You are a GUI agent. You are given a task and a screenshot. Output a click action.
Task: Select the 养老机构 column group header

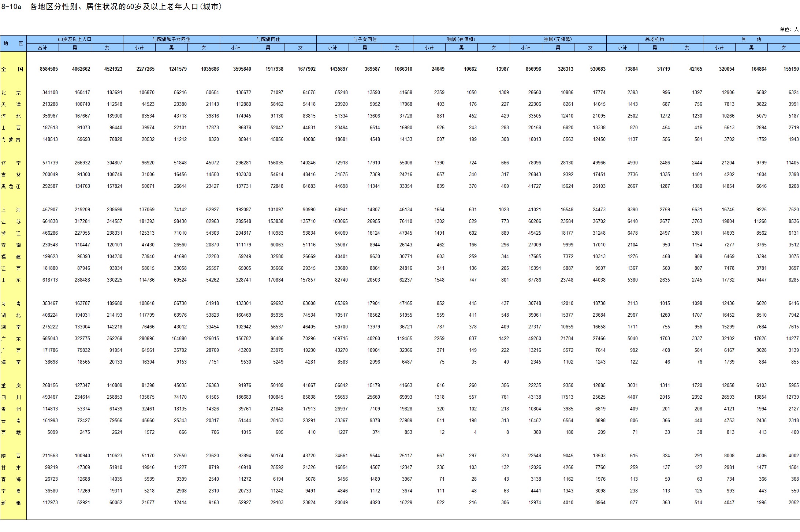655,39
